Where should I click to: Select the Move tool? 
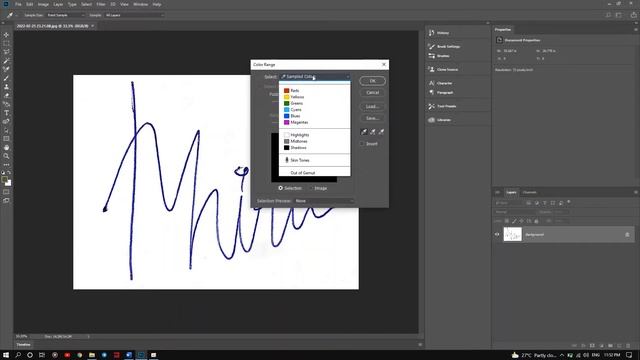tap(6, 35)
